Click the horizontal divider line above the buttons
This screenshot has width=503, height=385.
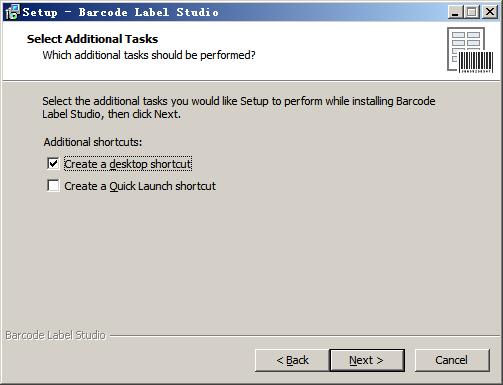(305, 336)
